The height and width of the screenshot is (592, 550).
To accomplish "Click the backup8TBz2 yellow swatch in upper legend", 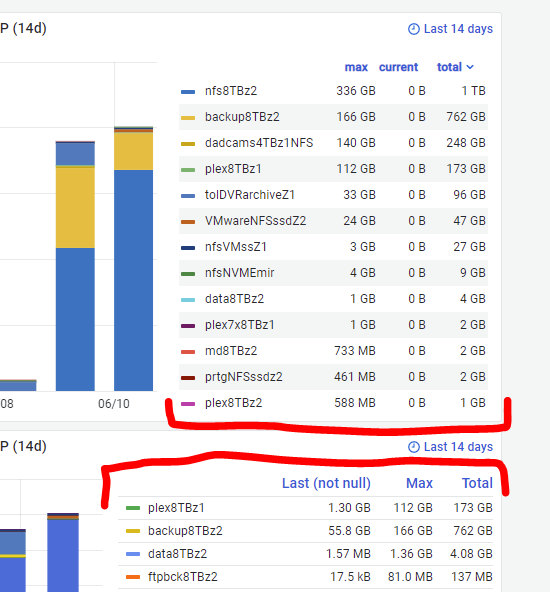I will pyautogui.click(x=188, y=118).
